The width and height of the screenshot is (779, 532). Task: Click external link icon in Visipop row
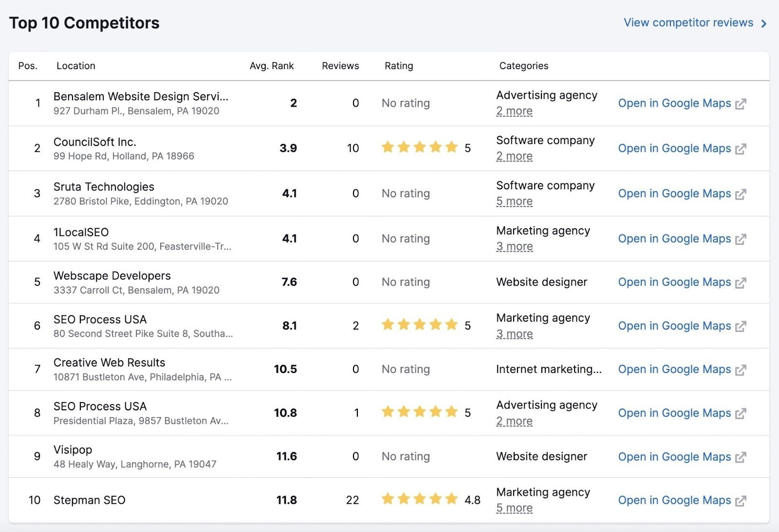tap(741, 457)
